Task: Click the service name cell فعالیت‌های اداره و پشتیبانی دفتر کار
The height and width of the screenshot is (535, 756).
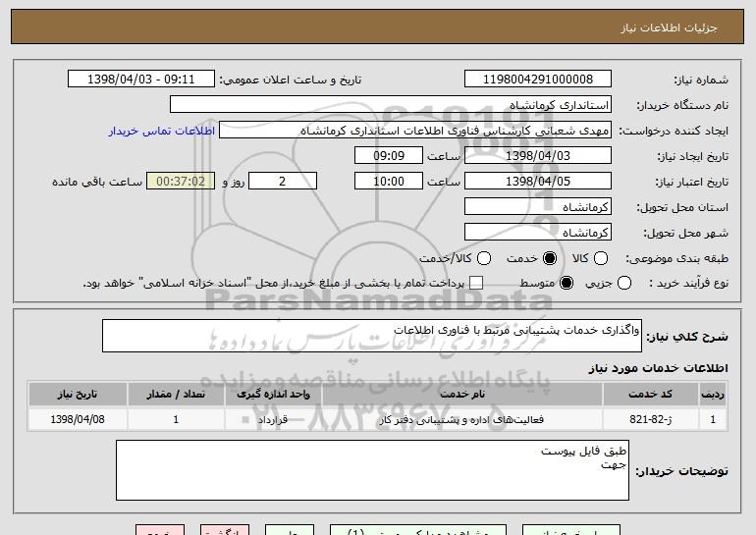Action: 462,419
